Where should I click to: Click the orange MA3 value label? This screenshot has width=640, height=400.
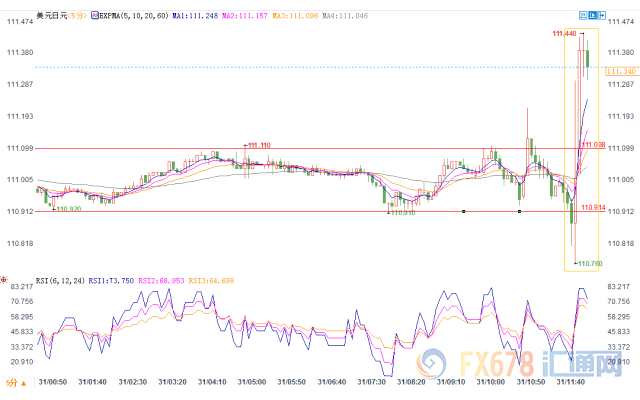pos(295,16)
